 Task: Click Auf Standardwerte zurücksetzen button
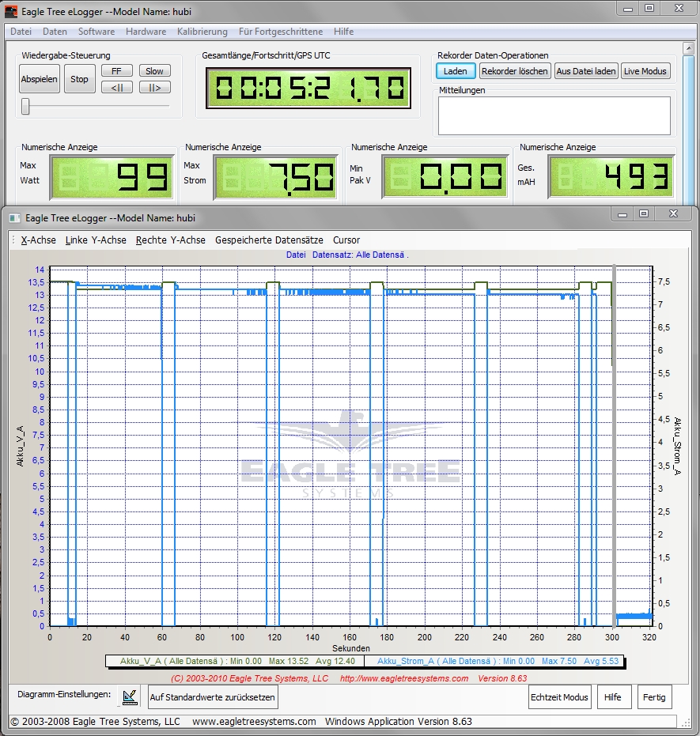[212, 697]
